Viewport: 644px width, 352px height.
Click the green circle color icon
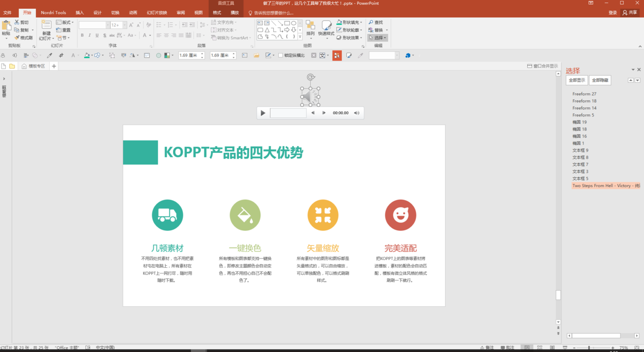tap(158, 55)
